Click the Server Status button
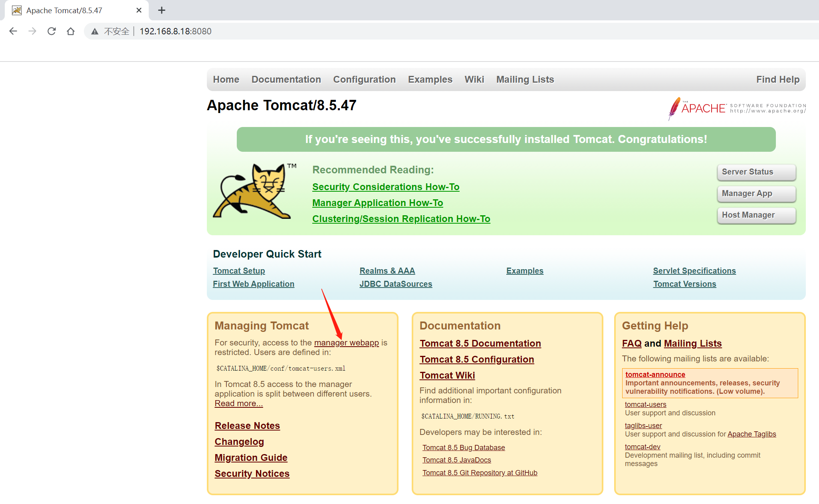This screenshot has width=819, height=504. pos(756,172)
